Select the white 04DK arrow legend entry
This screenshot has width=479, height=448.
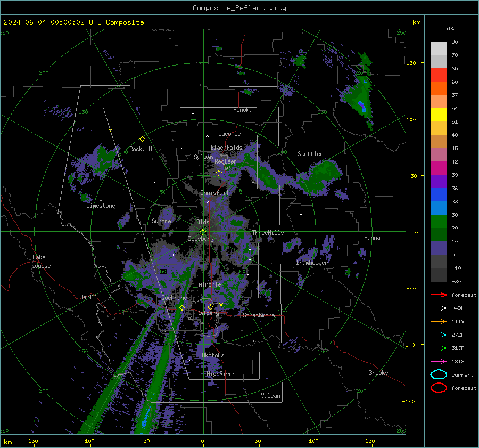pyautogui.click(x=439, y=308)
